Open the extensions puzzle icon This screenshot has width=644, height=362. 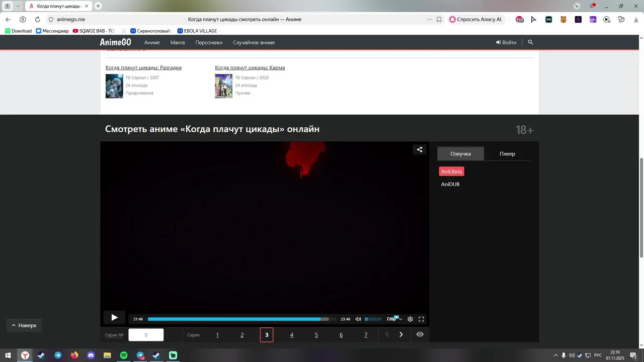pyautogui.click(x=622, y=20)
